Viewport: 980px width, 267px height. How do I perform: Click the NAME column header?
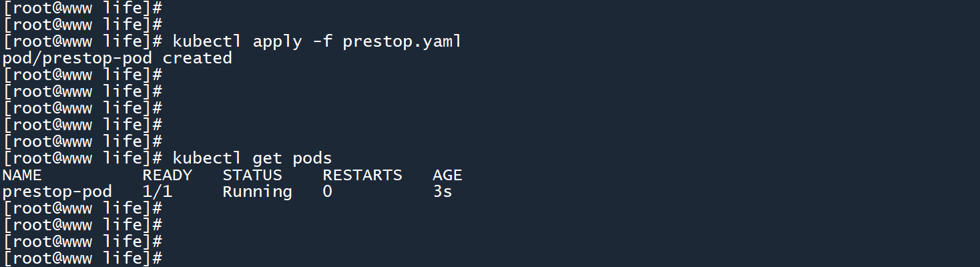click(x=22, y=175)
